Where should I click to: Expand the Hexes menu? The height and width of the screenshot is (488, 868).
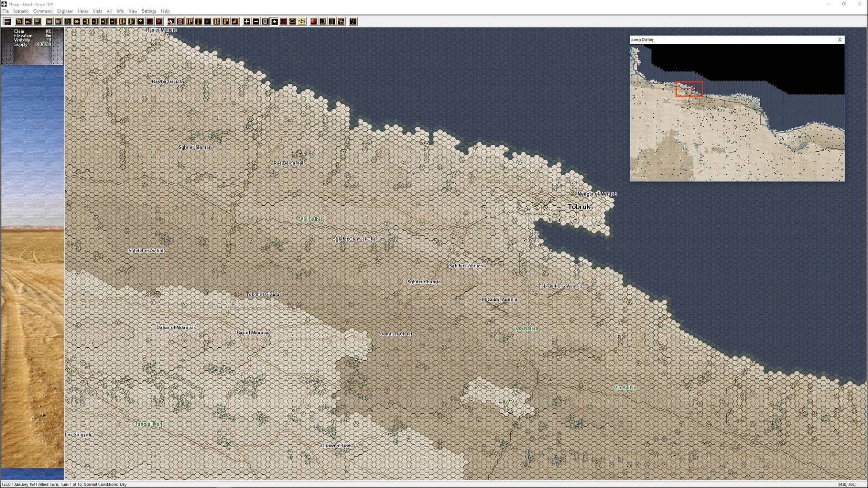83,11
